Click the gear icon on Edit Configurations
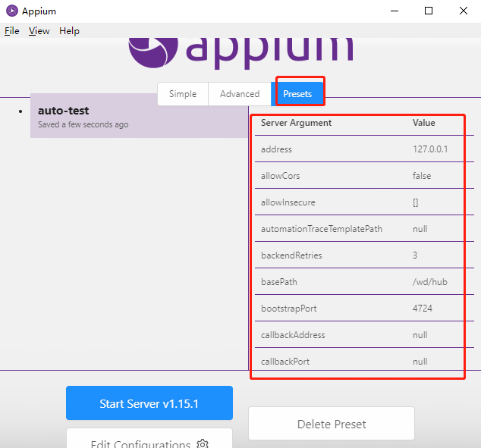Screen dimensions: 481x448 (203, 443)
